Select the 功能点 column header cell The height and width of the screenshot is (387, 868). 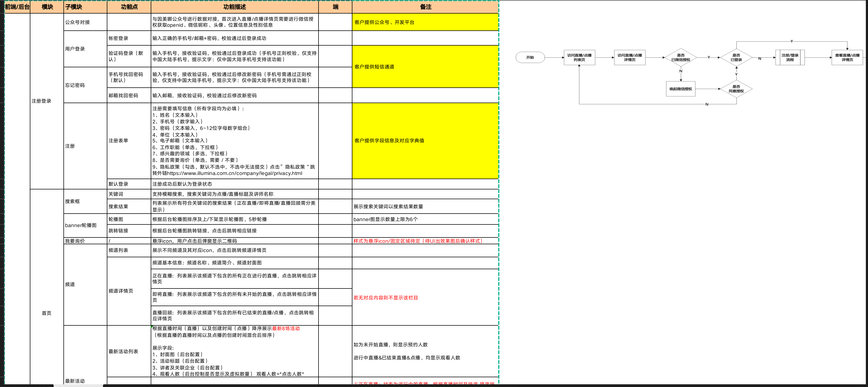pos(129,7)
